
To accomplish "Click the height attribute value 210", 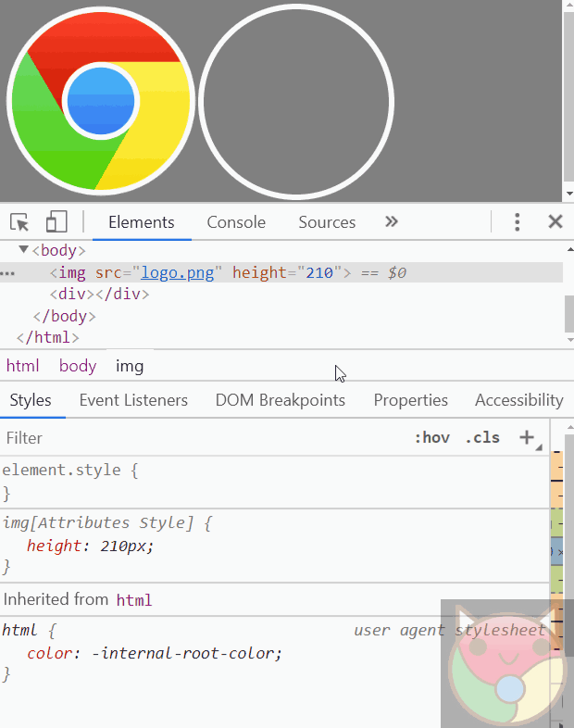I will [319, 272].
